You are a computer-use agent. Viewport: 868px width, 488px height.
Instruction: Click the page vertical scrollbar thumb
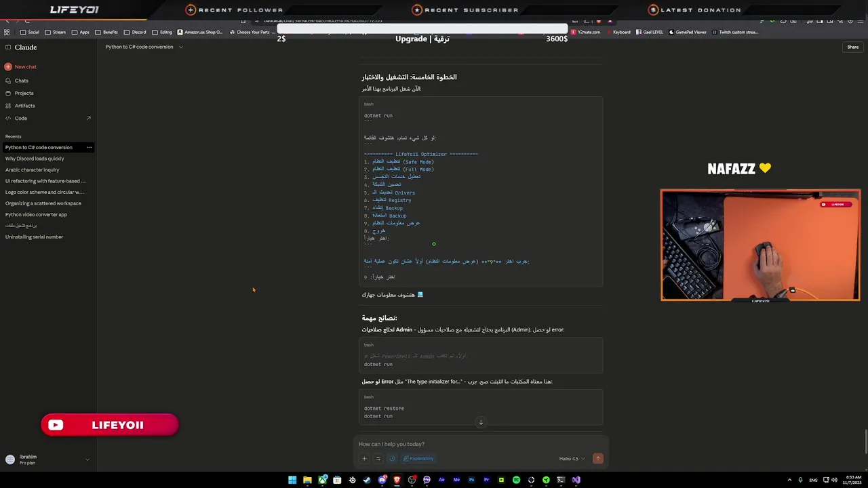click(x=865, y=442)
